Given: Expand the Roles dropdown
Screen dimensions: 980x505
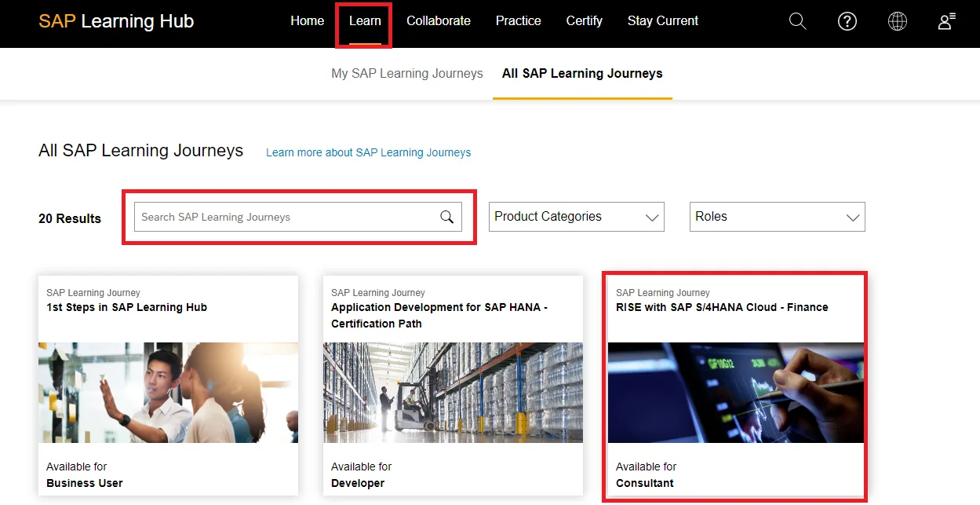Looking at the screenshot, I should point(778,217).
